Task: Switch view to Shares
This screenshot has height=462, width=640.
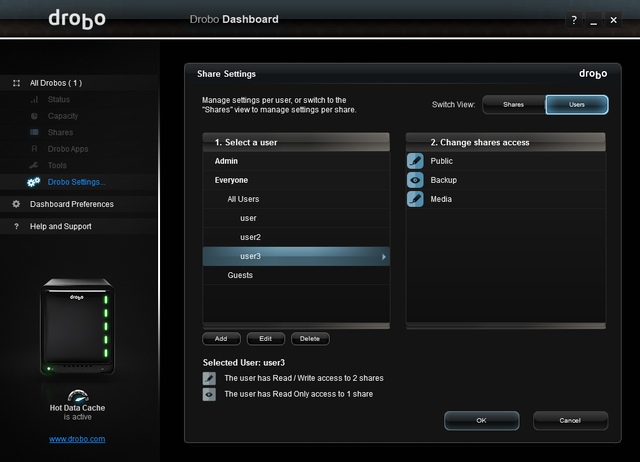Action: point(513,105)
